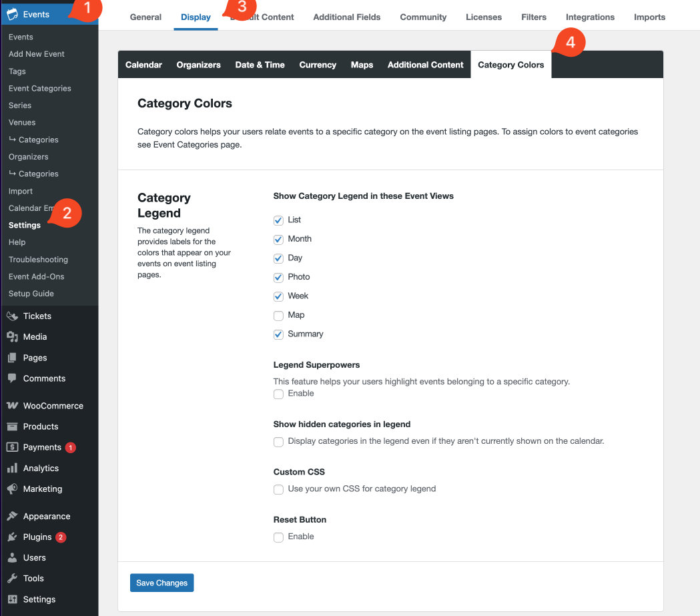Uncheck the Summary view checkbox
The image size is (700, 616).
pyautogui.click(x=279, y=334)
